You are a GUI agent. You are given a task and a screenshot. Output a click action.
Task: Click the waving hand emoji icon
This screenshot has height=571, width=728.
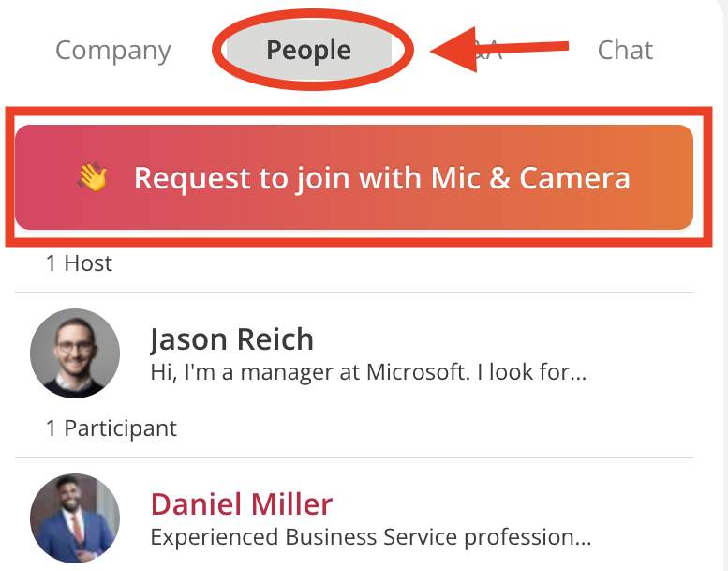point(93,177)
